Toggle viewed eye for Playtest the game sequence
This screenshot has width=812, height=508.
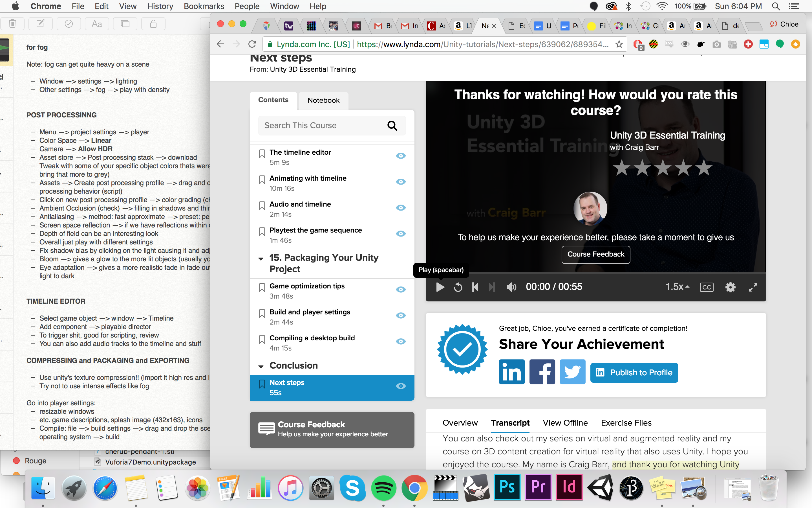pos(401,233)
